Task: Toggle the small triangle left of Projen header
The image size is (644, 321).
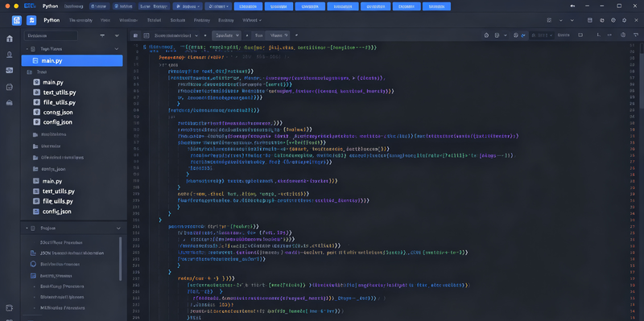Action: [x=27, y=228]
